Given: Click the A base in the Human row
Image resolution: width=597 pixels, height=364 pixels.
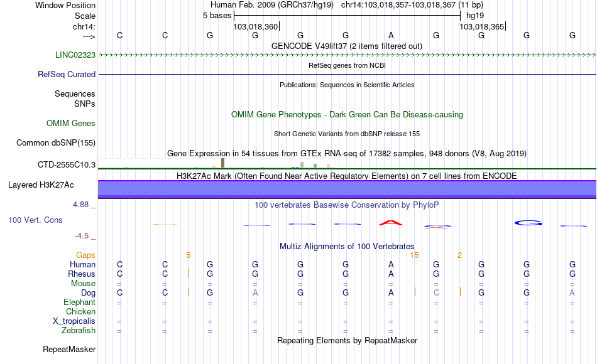Looking at the screenshot, I should pos(391,264).
